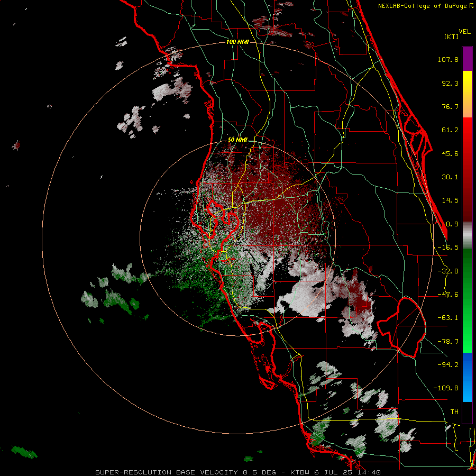476x476 pixels.
Task: Click the 61.2 velocity scale value
Action: pos(450,130)
